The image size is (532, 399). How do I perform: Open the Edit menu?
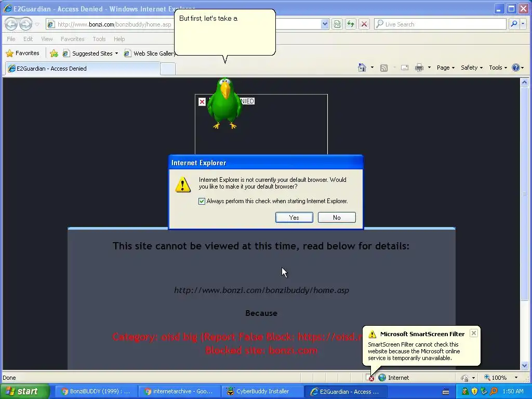tap(28, 39)
